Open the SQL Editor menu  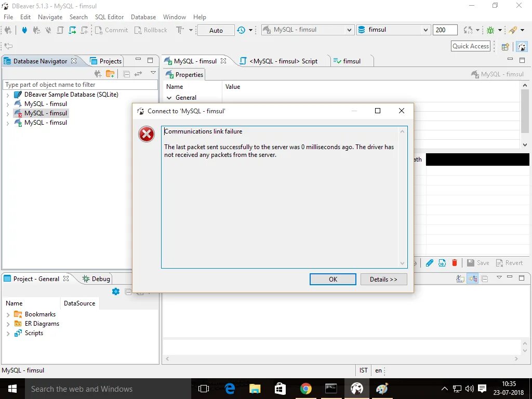(109, 17)
